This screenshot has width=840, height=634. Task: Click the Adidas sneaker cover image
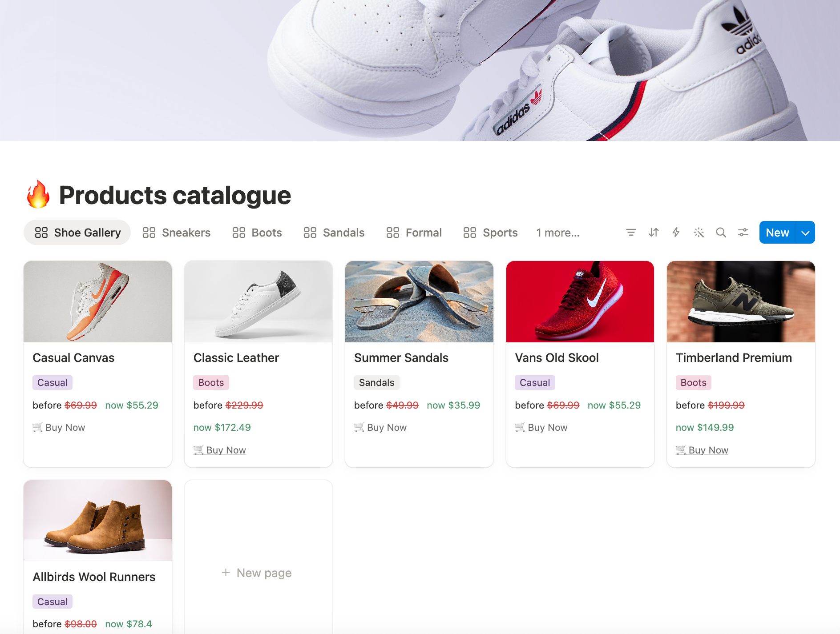pos(420,70)
